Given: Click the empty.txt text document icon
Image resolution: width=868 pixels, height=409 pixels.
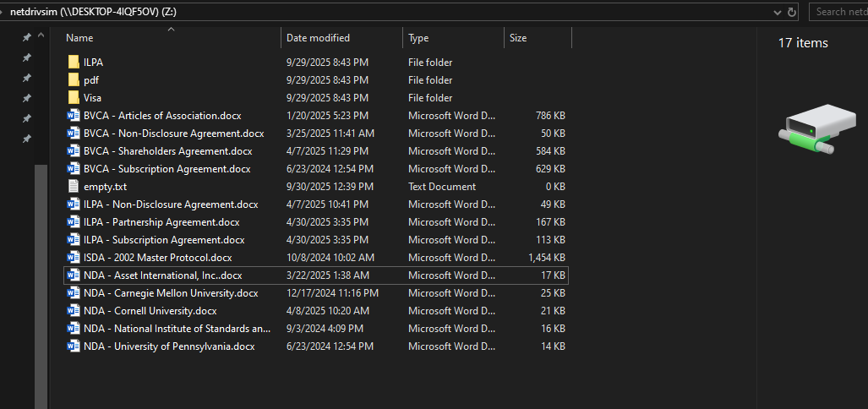Looking at the screenshot, I should pos(73,187).
